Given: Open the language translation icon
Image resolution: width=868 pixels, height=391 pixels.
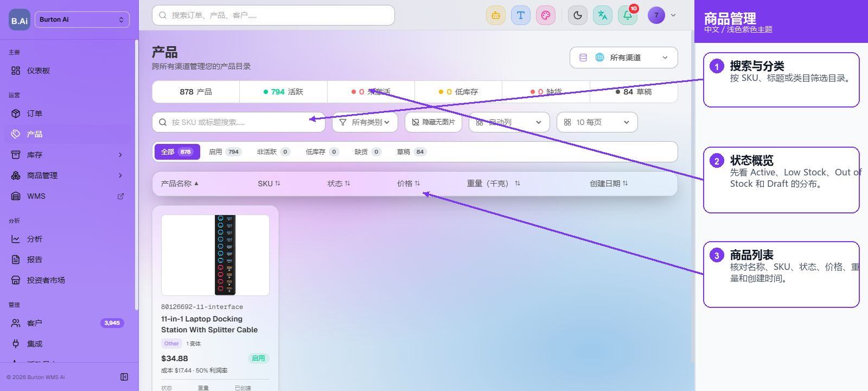Looking at the screenshot, I should (x=603, y=15).
